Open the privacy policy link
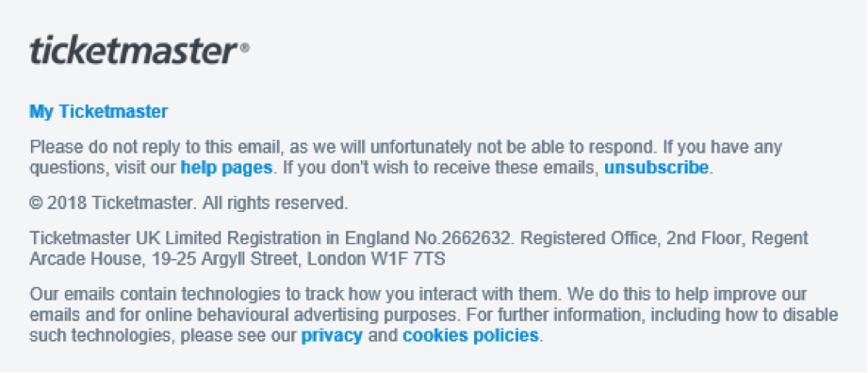868x373 pixels. tap(332, 334)
